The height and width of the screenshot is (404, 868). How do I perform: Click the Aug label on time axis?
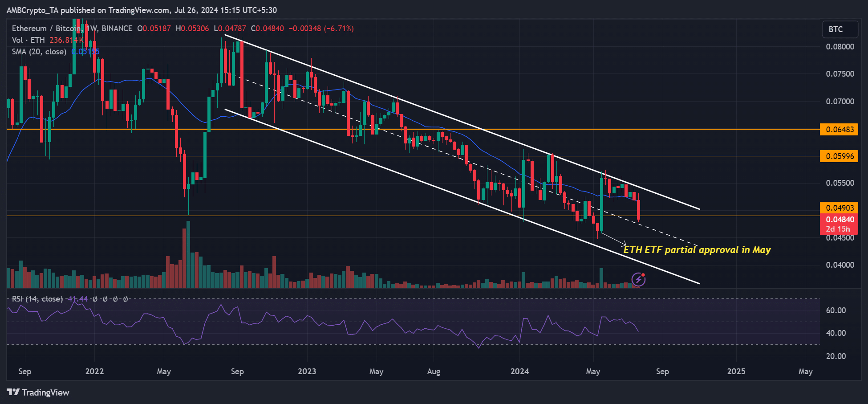[x=434, y=371]
